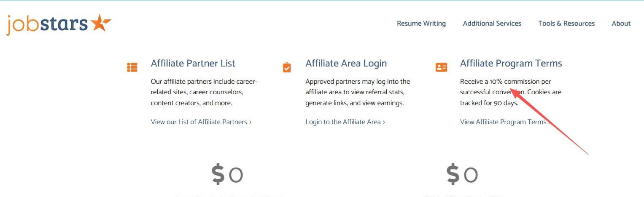The width and height of the screenshot is (644, 197).
Task: Open the View Affiliate Program Terms link
Action: tap(505, 122)
